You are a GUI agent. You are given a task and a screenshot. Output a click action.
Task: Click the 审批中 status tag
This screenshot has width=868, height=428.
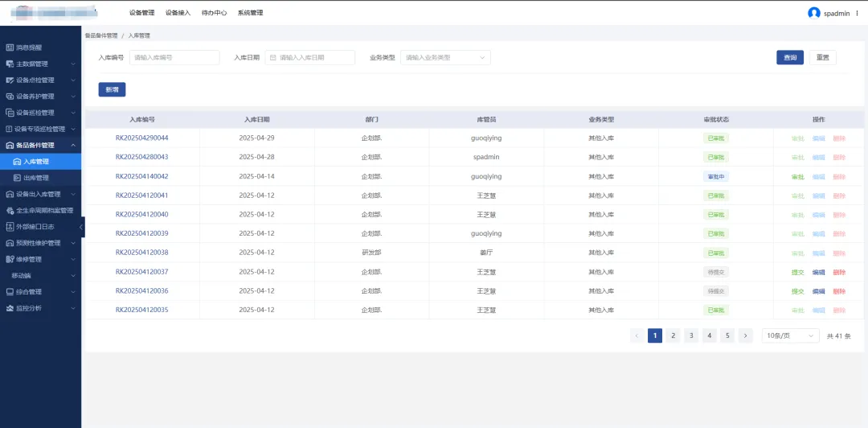point(716,177)
